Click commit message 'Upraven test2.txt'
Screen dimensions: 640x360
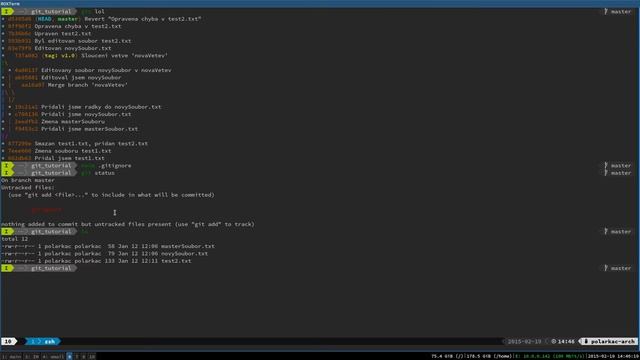coord(62,33)
